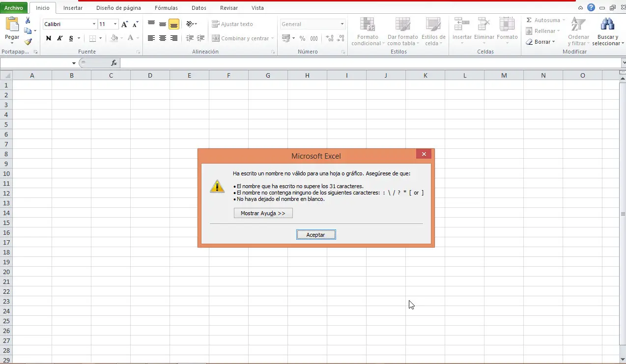Expand the Name Box dropdown arrow

[x=74, y=63]
